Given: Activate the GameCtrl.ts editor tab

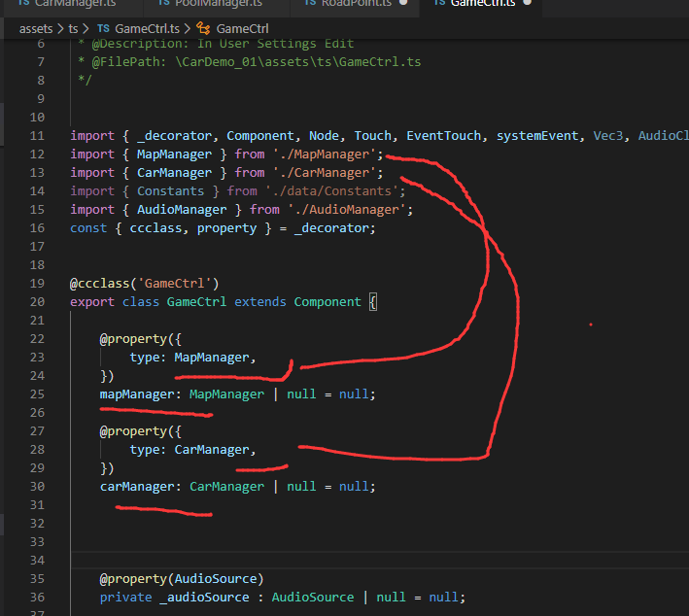Looking at the screenshot, I should 482,4.
